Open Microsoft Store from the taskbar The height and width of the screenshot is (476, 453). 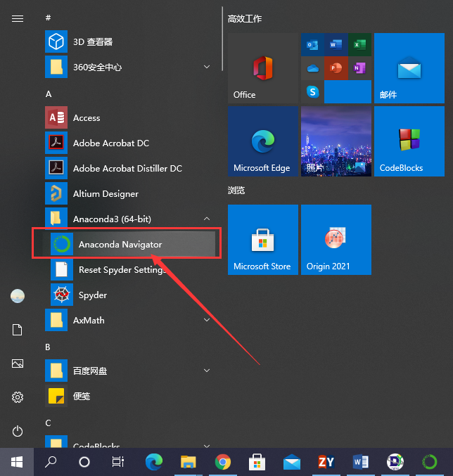[x=257, y=462]
